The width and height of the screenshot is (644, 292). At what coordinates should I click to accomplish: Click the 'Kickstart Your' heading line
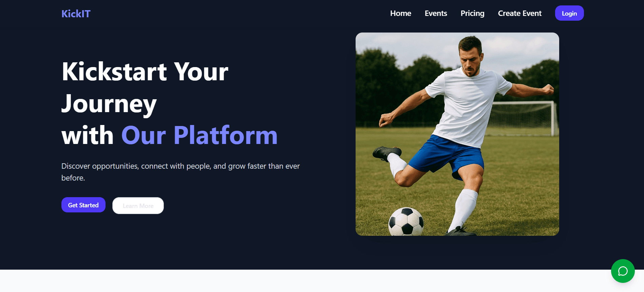tap(145, 72)
